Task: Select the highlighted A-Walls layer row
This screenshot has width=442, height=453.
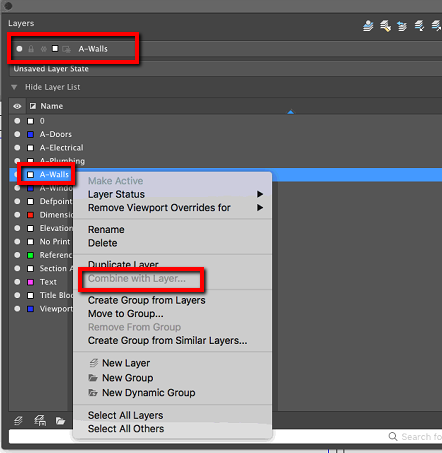Action: click(226, 174)
